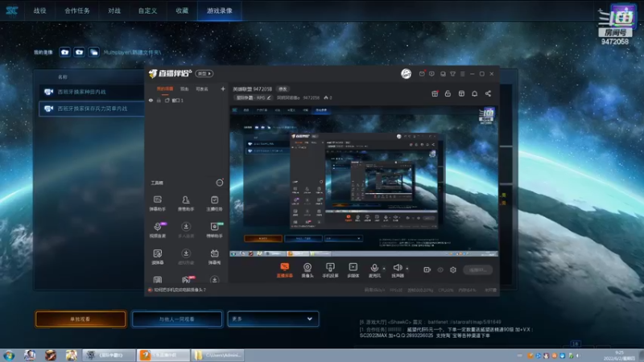The width and height of the screenshot is (644, 362).
Task: Open the message bubble icon in the title bar
Action: click(431, 74)
